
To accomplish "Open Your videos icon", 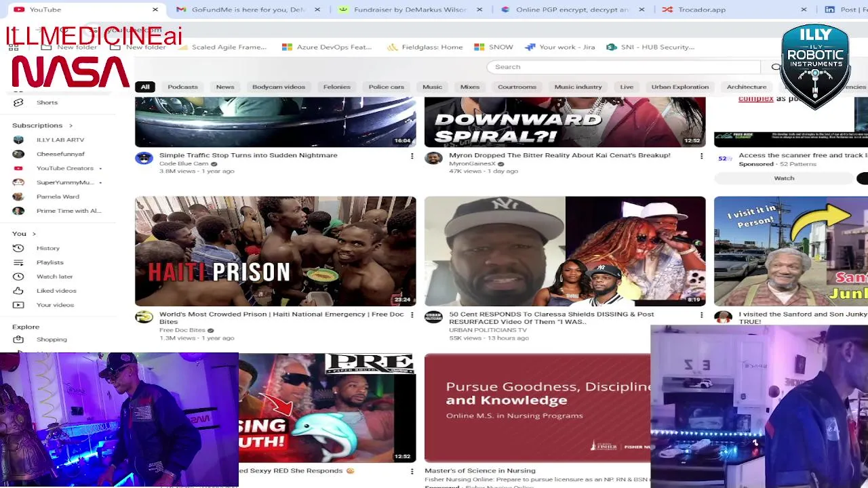I will point(18,305).
